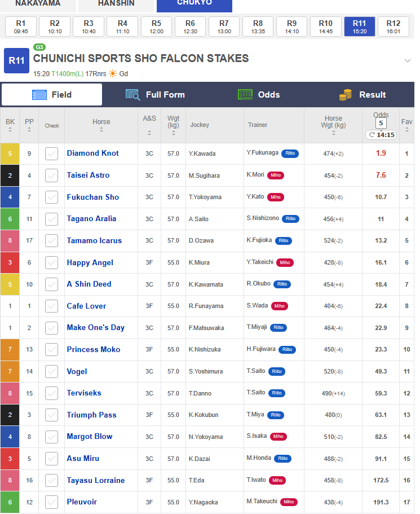Sort by Horse name column arrows
Viewport: 420px width, 514px height.
click(101, 130)
